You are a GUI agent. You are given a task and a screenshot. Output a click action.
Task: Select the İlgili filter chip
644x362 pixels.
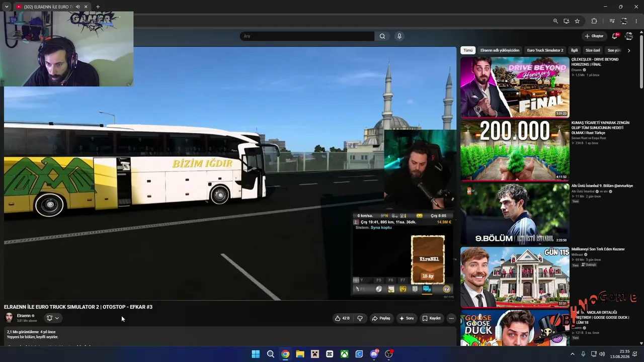(x=574, y=50)
